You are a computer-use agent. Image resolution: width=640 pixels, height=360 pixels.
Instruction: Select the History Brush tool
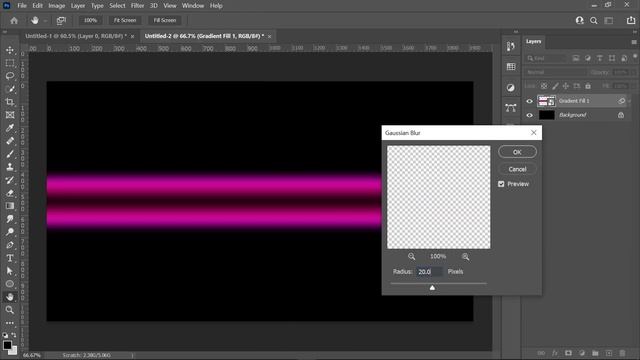pyautogui.click(x=10, y=180)
